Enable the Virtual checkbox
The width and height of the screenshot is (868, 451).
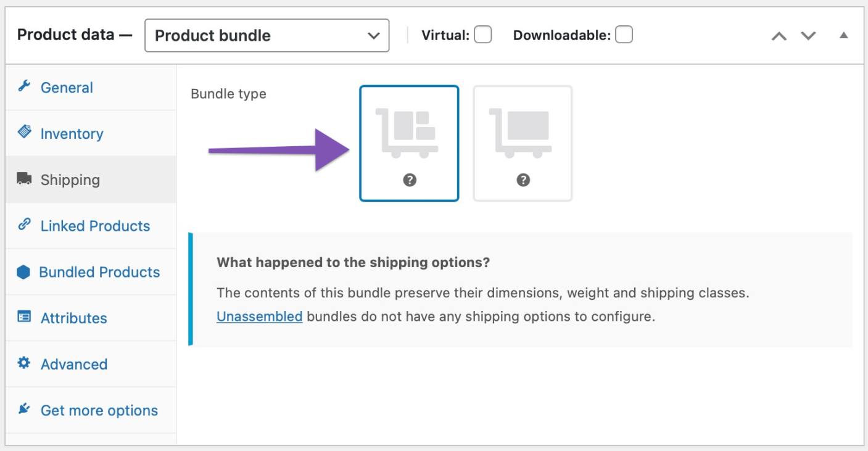tap(484, 35)
